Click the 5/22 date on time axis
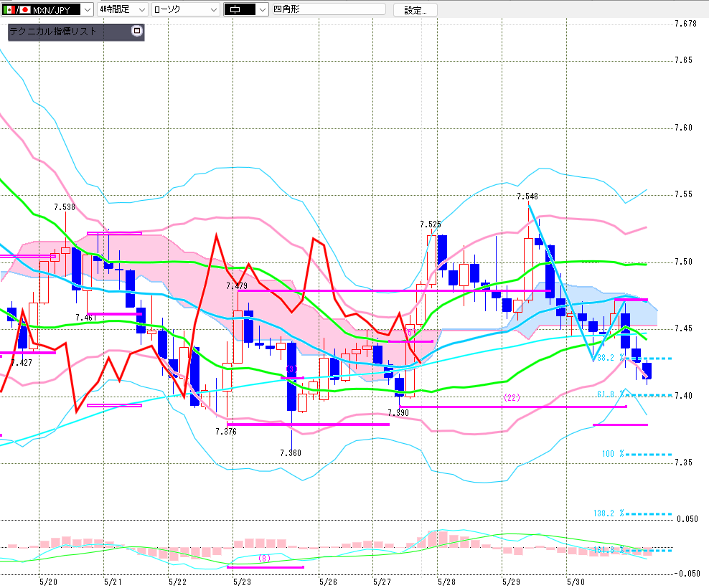Screen dimensions: 709x588 click(x=178, y=582)
